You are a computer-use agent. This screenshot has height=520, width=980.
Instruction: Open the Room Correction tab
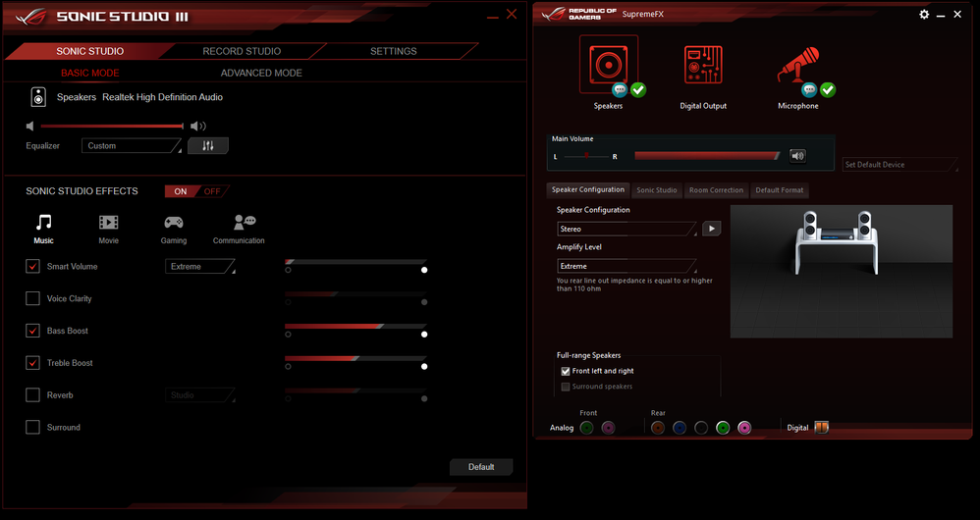(716, 190)
